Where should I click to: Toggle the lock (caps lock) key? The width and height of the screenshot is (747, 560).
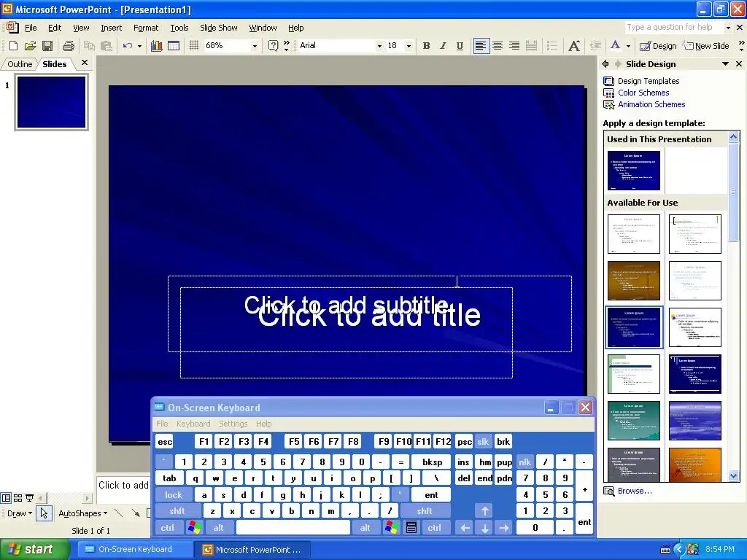coord(174,495)
